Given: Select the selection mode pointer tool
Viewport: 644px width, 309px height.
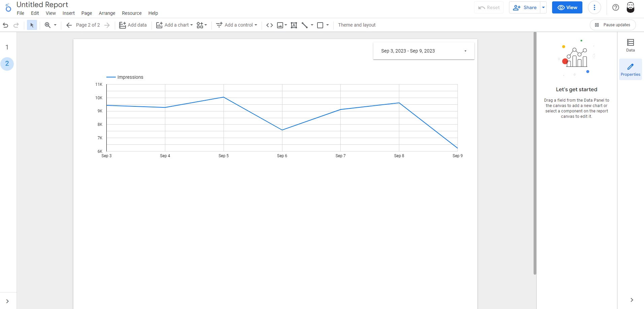Looking at the screenshot, I should point(32,25).
